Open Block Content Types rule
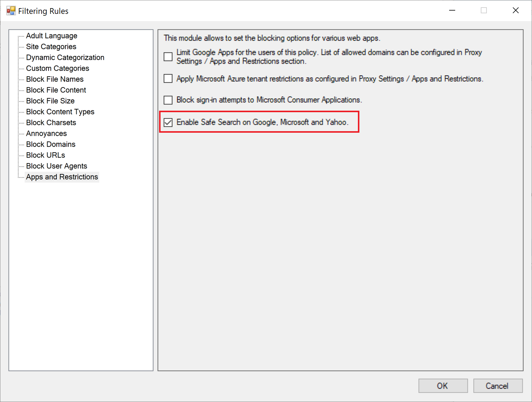 (x=60, y=112)
